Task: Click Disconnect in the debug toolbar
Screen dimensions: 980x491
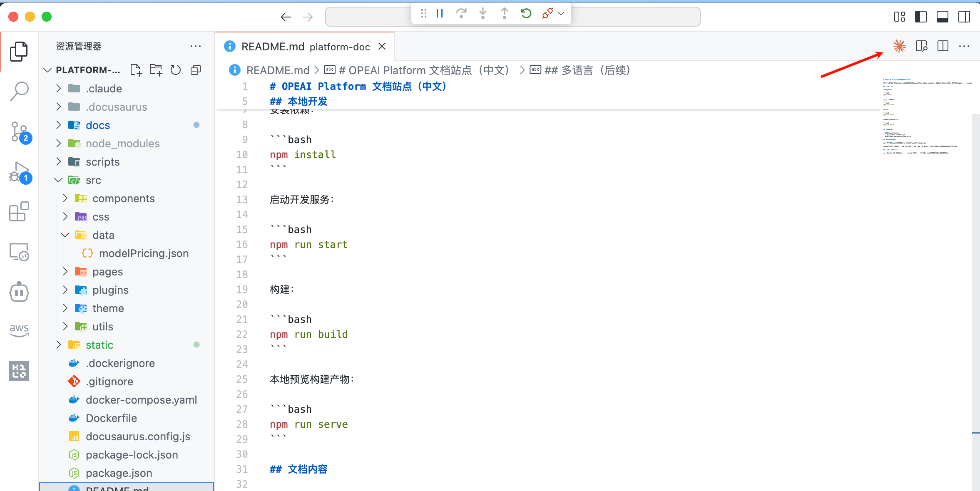Action: 546,13
